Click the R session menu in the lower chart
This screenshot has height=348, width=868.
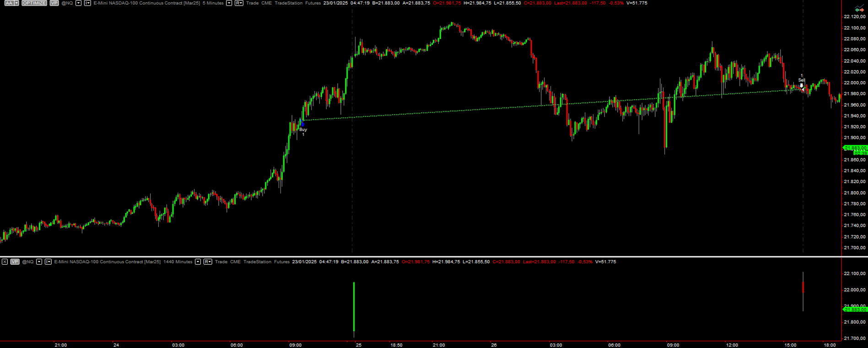(x=208, y=262)
